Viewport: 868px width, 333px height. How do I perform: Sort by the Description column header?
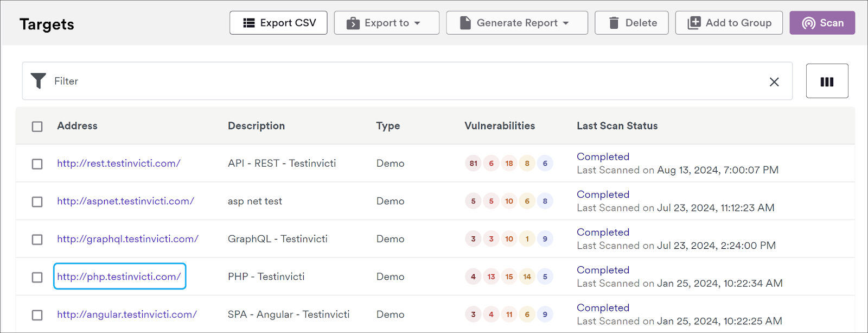(256, 125)
